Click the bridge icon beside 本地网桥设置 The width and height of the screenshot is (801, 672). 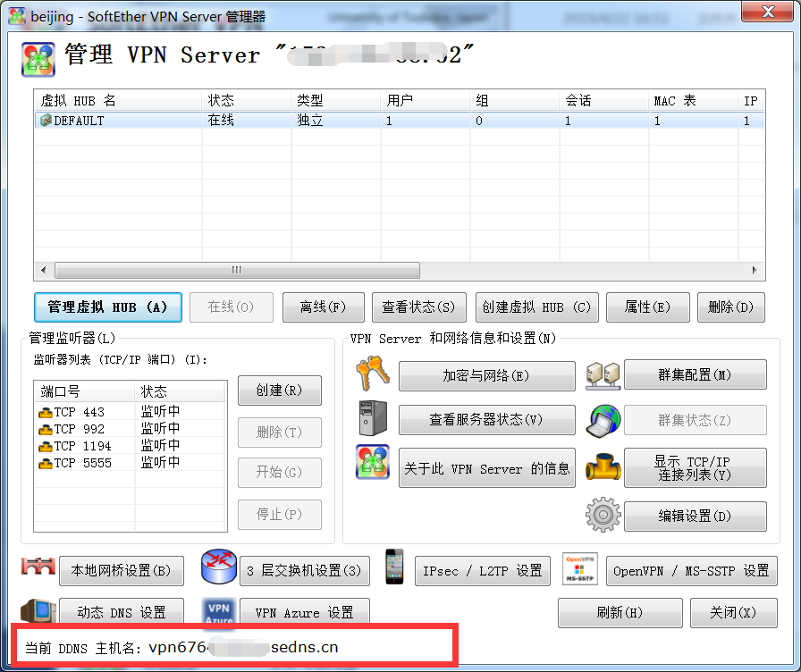pyautogui.click(x=38, y=568)
